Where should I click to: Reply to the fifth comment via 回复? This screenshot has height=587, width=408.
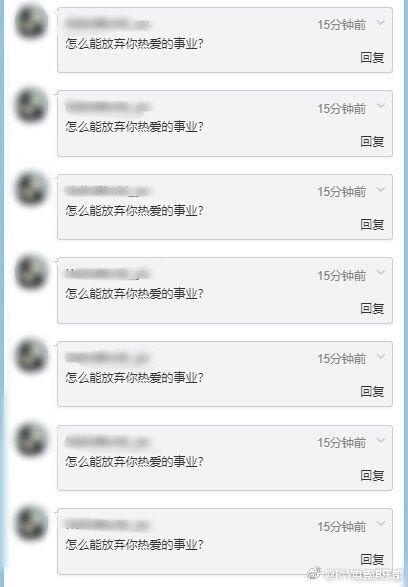point(372,392)
